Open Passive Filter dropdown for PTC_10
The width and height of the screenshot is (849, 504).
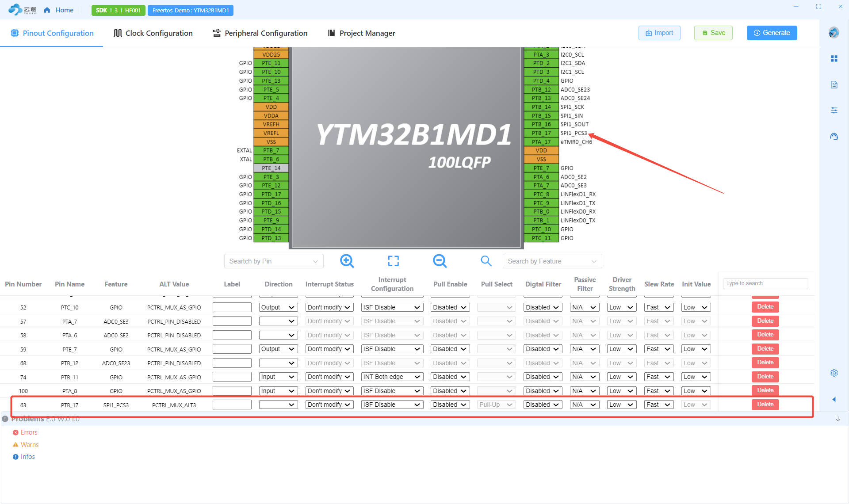(x=584, y=308)
